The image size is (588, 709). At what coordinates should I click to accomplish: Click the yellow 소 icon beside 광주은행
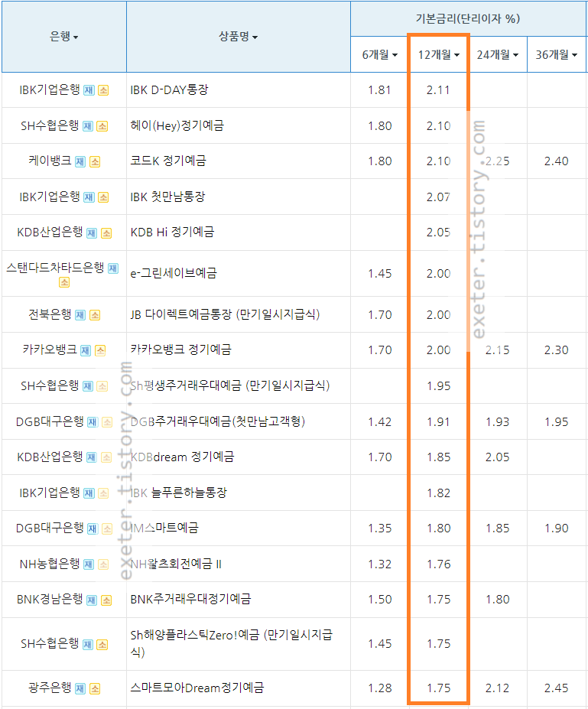point(95,688)
